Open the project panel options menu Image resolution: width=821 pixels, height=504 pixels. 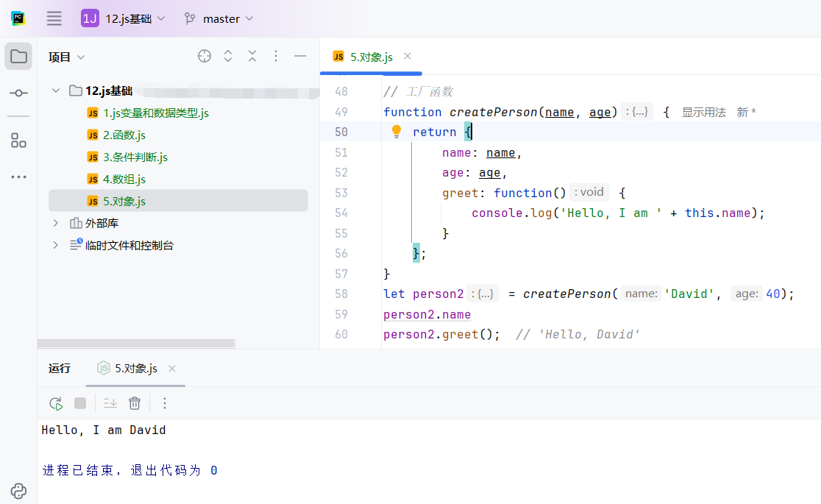276,56
